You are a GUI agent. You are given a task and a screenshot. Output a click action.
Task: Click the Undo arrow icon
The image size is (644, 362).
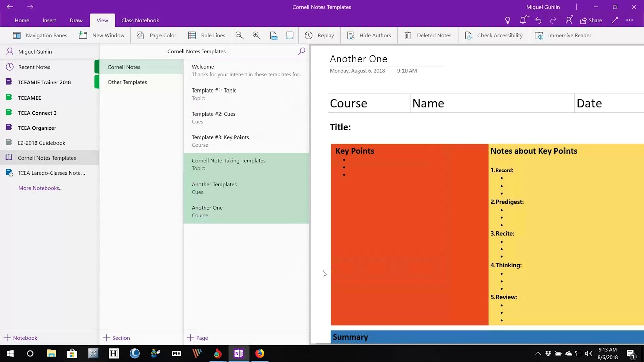538,20
